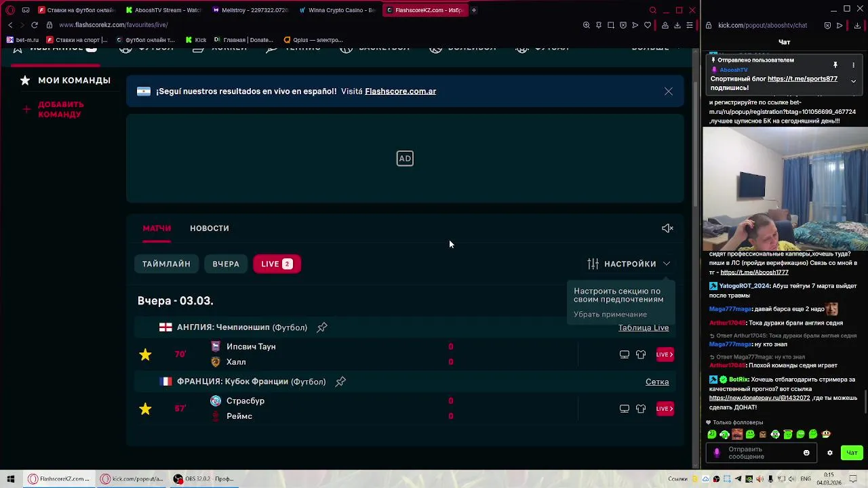Add page to bookmarks heart icon
Screen dimensions: 868x488
[x=648, y=25]
